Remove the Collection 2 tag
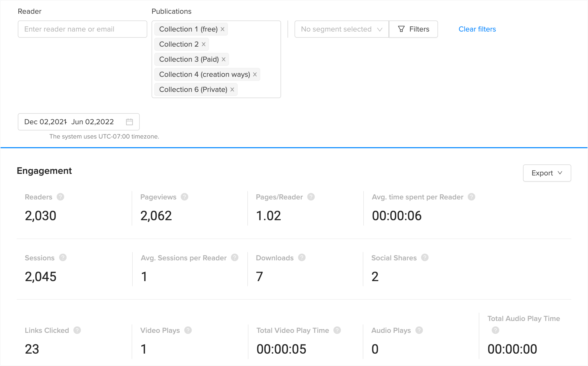This screenshot has width=588, height=366. click(x=204, y=44)
